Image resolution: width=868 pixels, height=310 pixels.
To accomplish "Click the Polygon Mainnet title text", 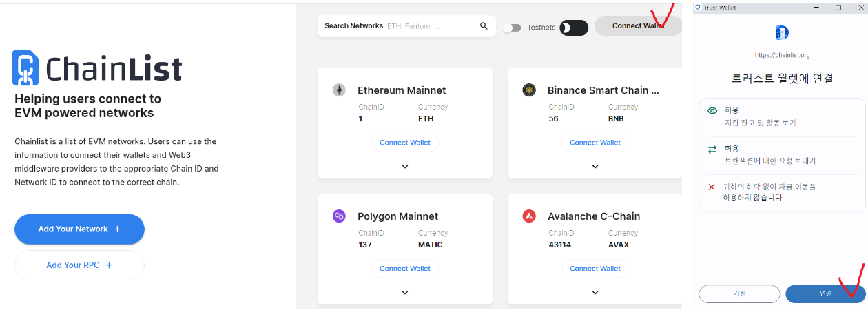I will point(398,216).
